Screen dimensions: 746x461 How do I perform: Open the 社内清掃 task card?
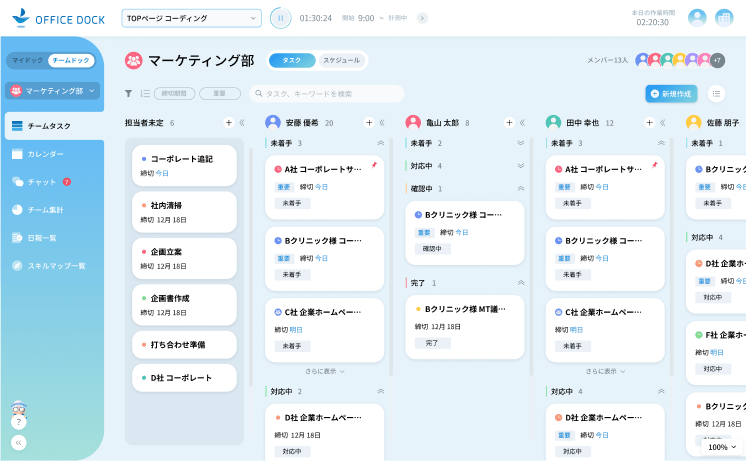point(185,212)
